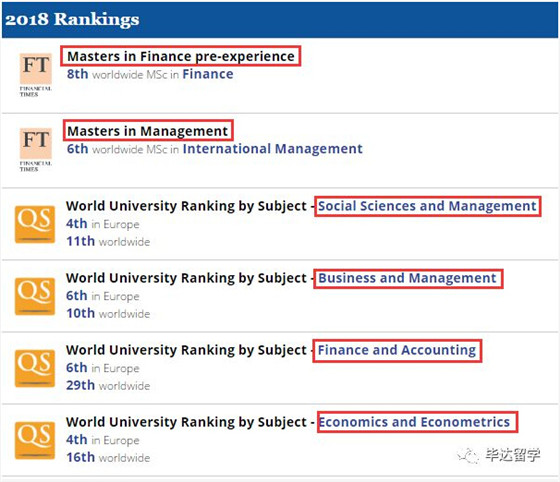Click the 2018 Rankings header bar
The width and height of the screenshot is (560, 482).
click(280, 20)
